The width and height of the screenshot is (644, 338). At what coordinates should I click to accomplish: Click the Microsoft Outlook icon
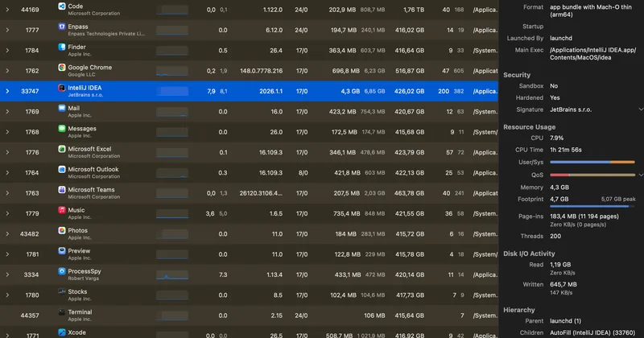click(62, 169)
